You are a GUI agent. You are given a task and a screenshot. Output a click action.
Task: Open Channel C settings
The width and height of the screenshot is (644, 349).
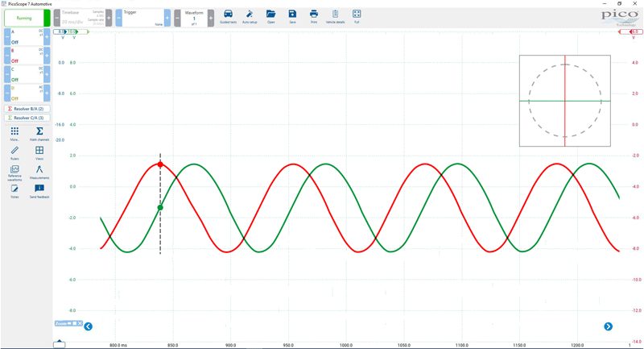(x=27, y=74)
